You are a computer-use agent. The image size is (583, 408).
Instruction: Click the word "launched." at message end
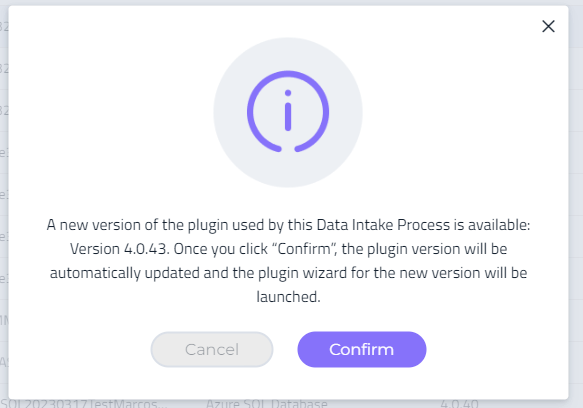point(288,297)
